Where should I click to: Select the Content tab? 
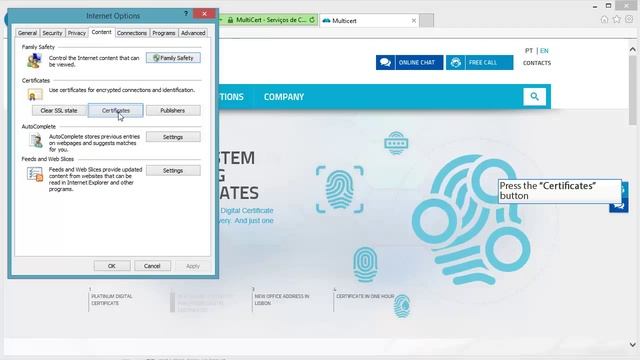(x=101, y=32)
